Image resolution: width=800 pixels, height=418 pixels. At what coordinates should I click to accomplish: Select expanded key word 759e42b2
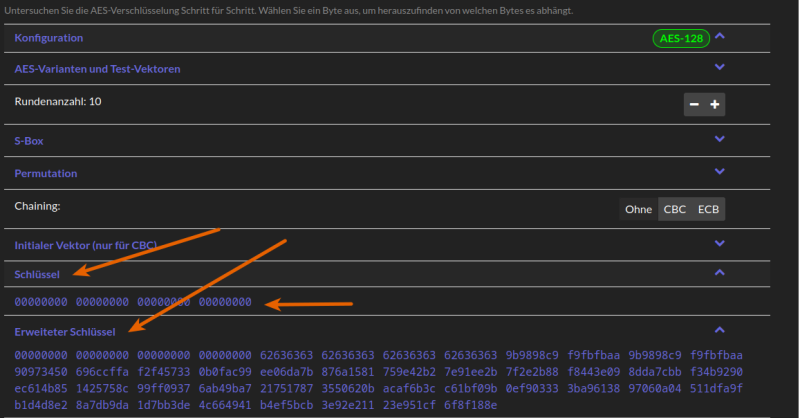409,372
